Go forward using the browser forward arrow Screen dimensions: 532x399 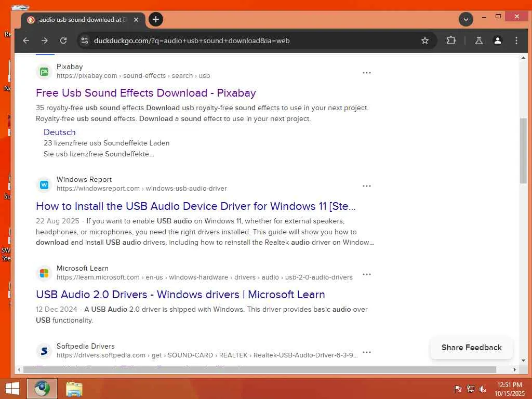point(45,41)
